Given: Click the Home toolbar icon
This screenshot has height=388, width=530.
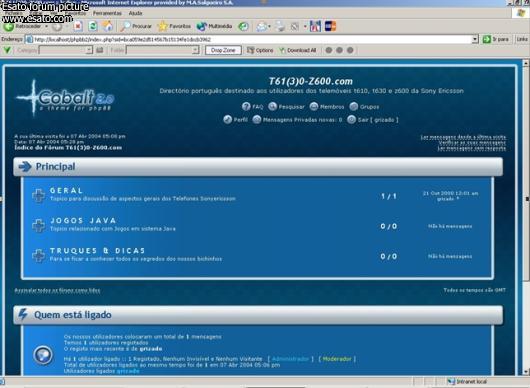Looking at the screenshot, I should tap(108, 26).
